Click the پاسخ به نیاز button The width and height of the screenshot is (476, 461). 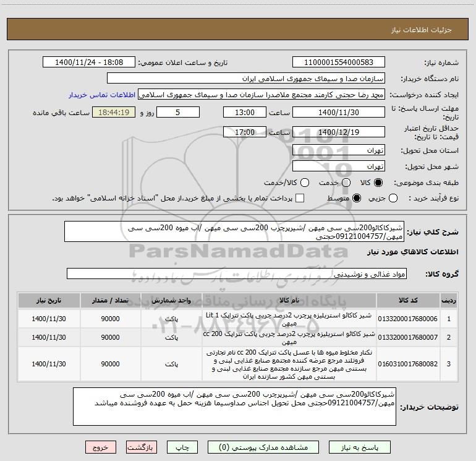click(x=360, y=447)
